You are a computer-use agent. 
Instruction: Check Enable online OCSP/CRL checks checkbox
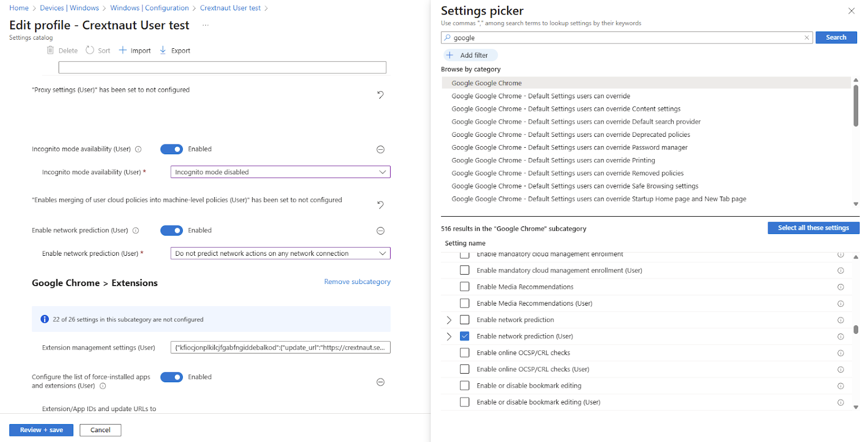[x=464, y=352]
